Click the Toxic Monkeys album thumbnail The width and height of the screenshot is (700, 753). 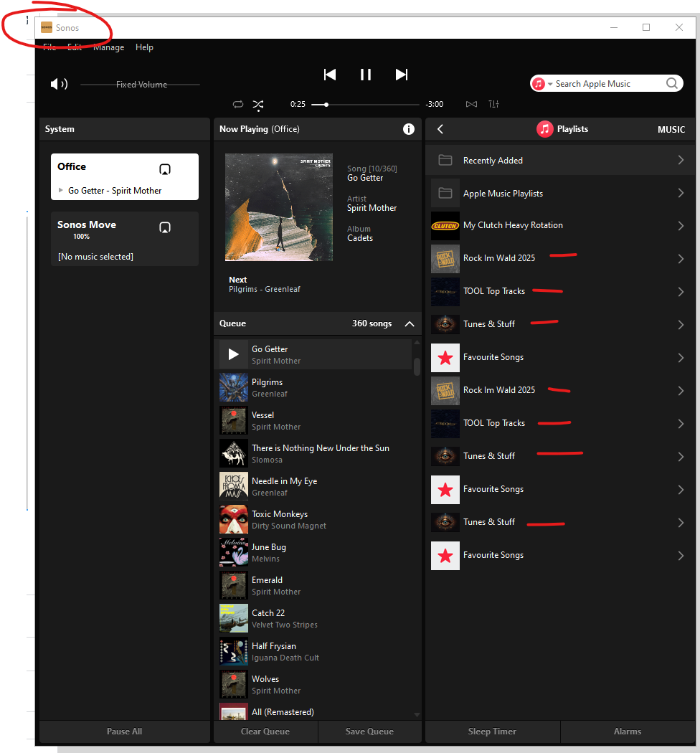[x=234, y=519]
